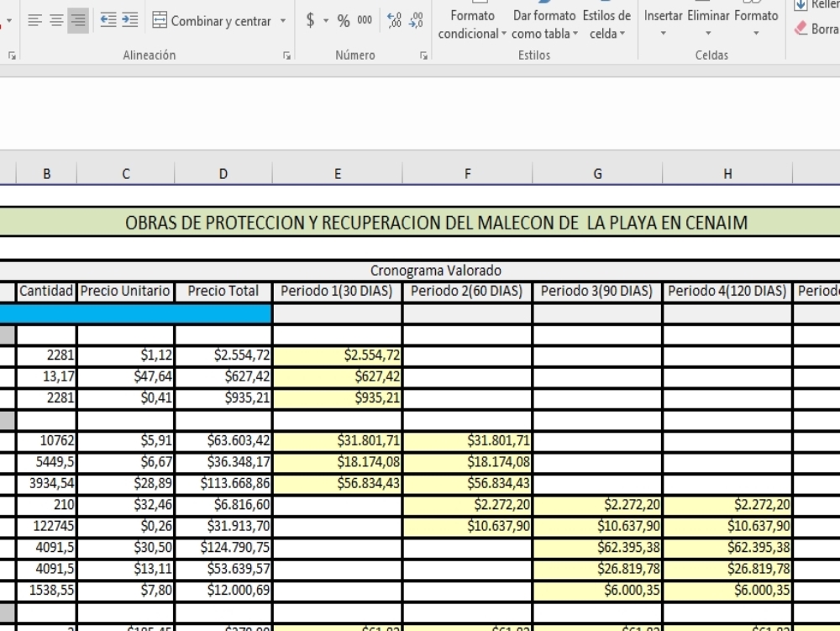Increase the decimal places
Viewport: 840px width, 631px height.
[x=394, y=21]
